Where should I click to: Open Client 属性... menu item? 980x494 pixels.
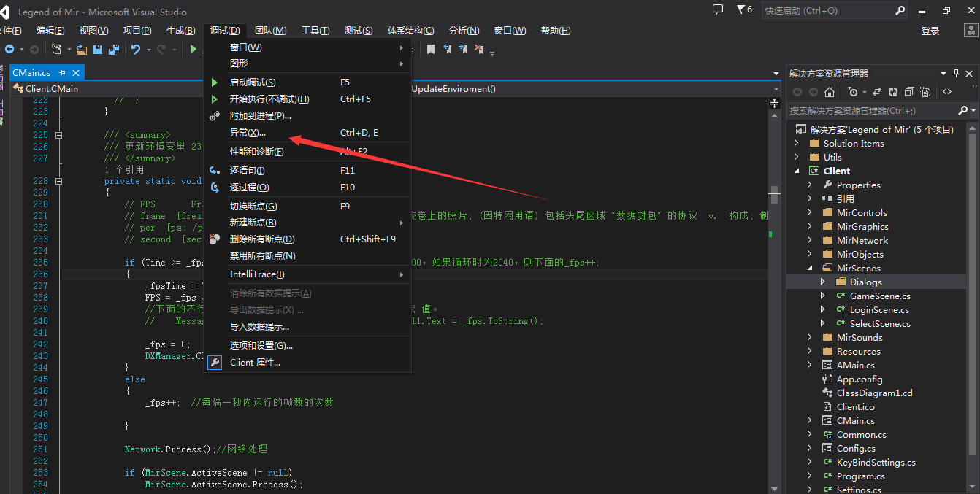(307, 363)
